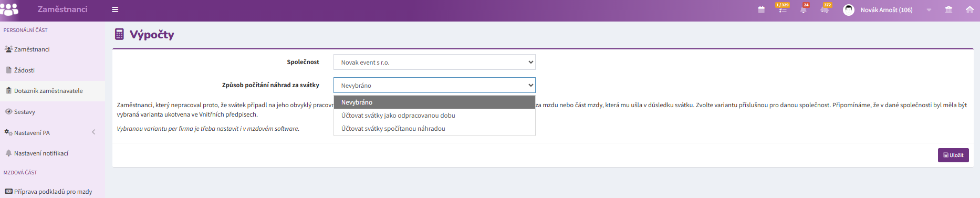Click the Novák Arnošt (106) user name
980x198 pixels.
pyautogui.click(x=887, y=10)
